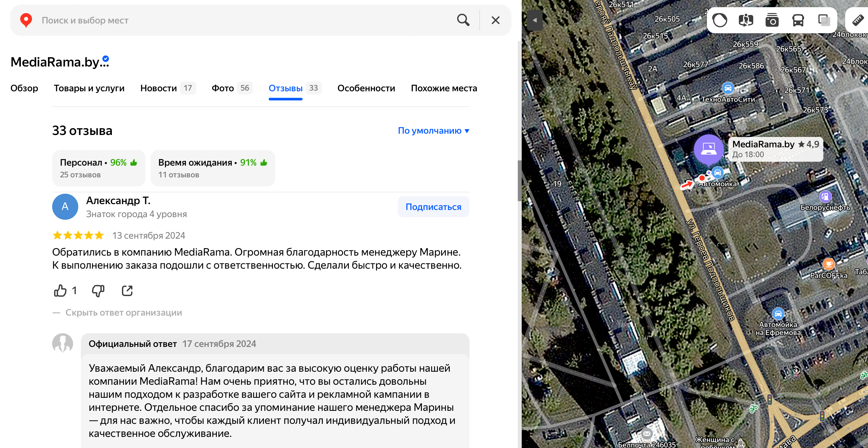
Task: Click the red location pin in the search bar
Action: (x=26, y=20)
